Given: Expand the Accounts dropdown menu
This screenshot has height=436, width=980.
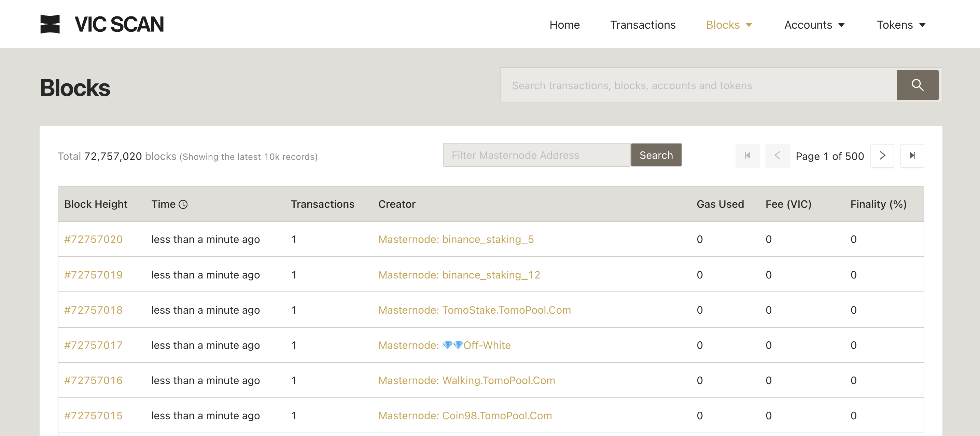Looking at the screenshot, I should click(814, 25).
